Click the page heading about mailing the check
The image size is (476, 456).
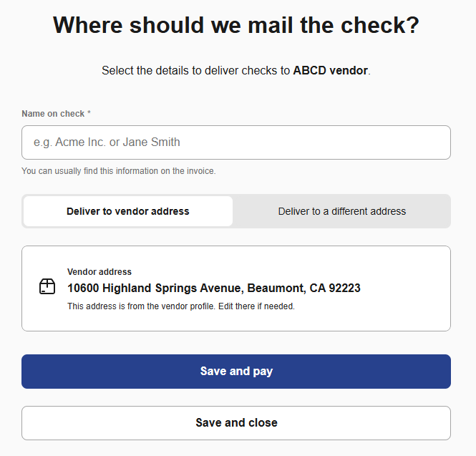coord(236,26)
